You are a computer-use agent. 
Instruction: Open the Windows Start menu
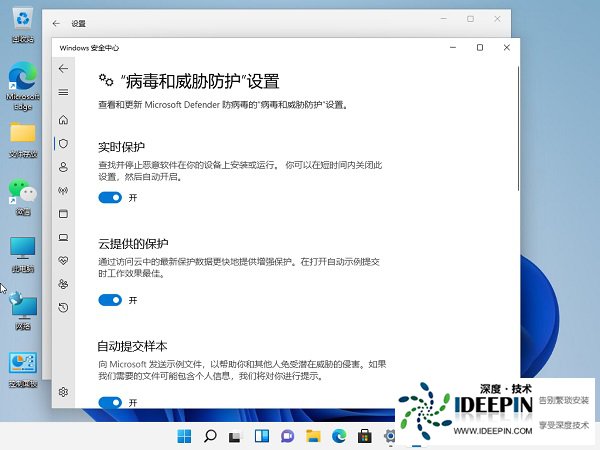[x=184, y=436]
